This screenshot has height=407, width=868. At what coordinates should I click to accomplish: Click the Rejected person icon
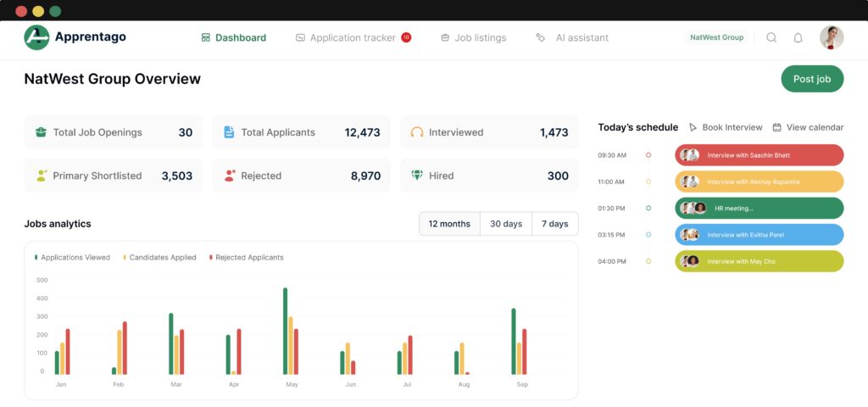pyautogui.click(x=229, y=176)
